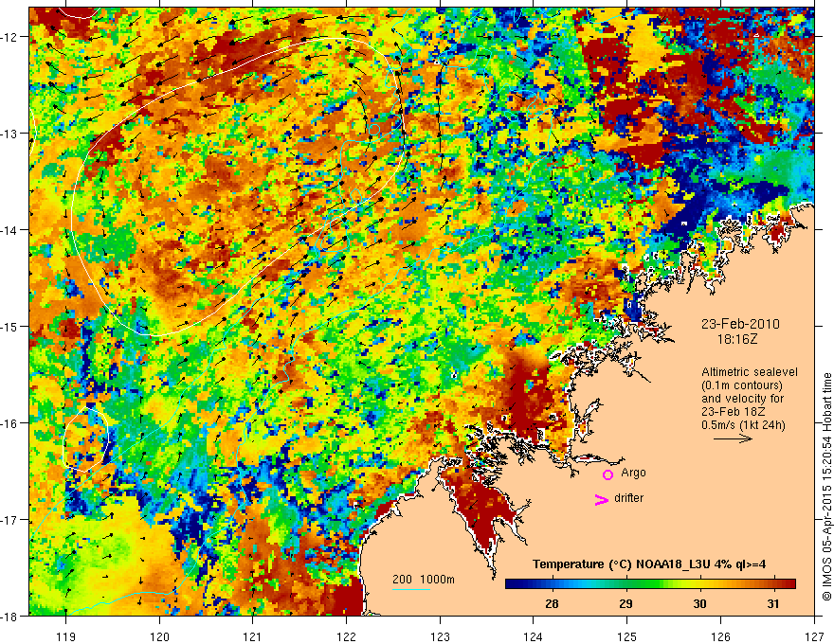Screen dimensions: 834x644
Task: Click the longitude axis label 124
Action: coord(534,636)
